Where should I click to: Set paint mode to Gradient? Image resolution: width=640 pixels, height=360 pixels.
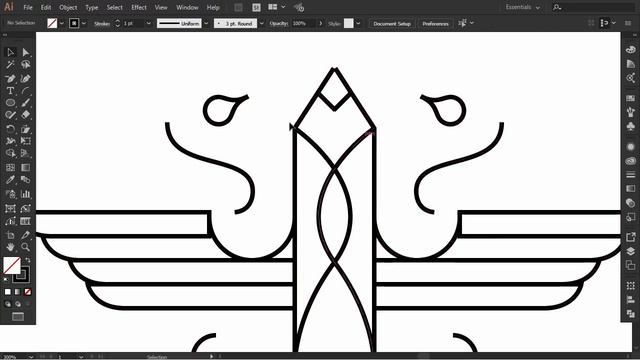(18, 292)
